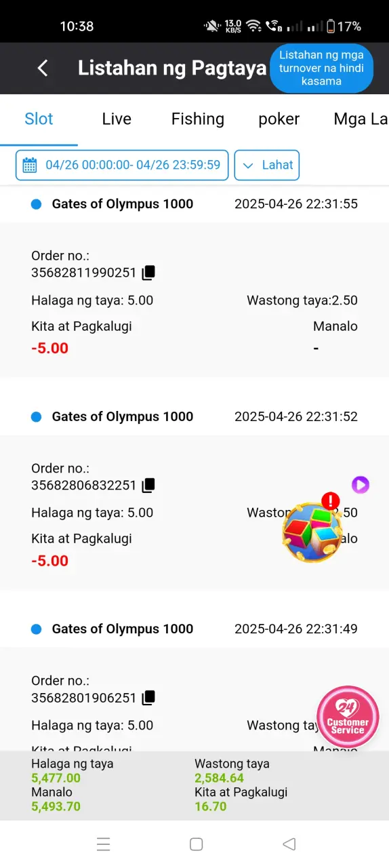389x868 pixels.
Task: Tap Android back navigation triangle
Action: (x=289, y=844)
